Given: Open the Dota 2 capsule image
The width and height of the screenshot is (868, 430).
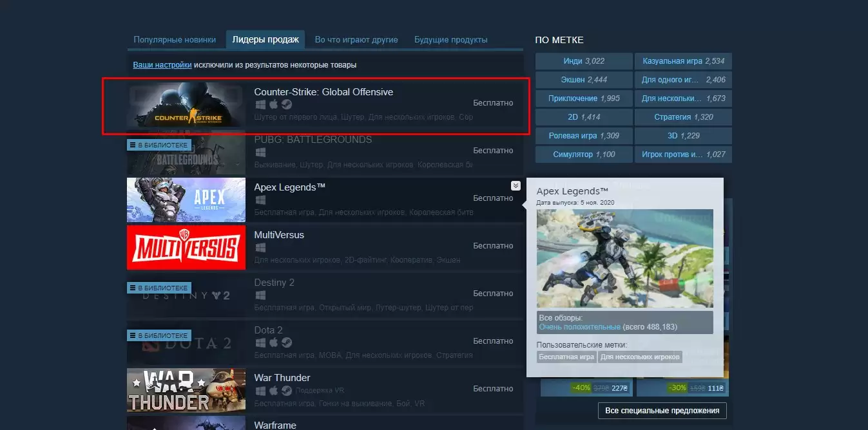Looking at the screenshot, I should (186, 343).
